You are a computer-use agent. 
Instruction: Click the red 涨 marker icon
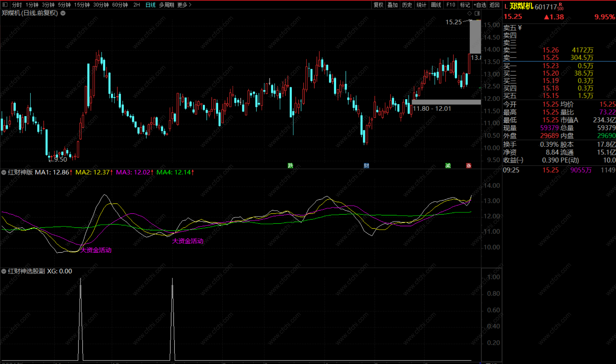(468, 165)
